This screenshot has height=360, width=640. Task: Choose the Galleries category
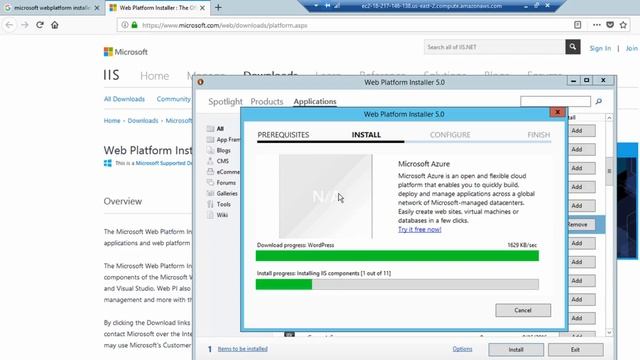[x=227, y=193]
